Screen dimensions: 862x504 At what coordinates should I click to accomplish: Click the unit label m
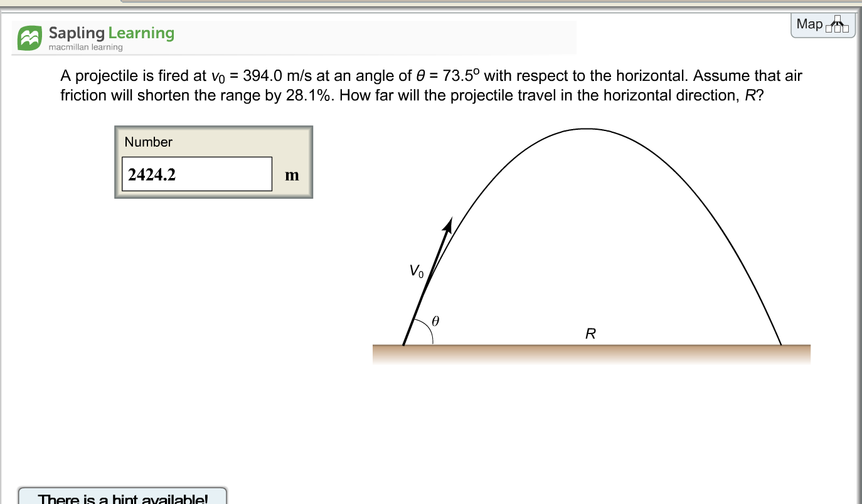click(x=292, y=176)
